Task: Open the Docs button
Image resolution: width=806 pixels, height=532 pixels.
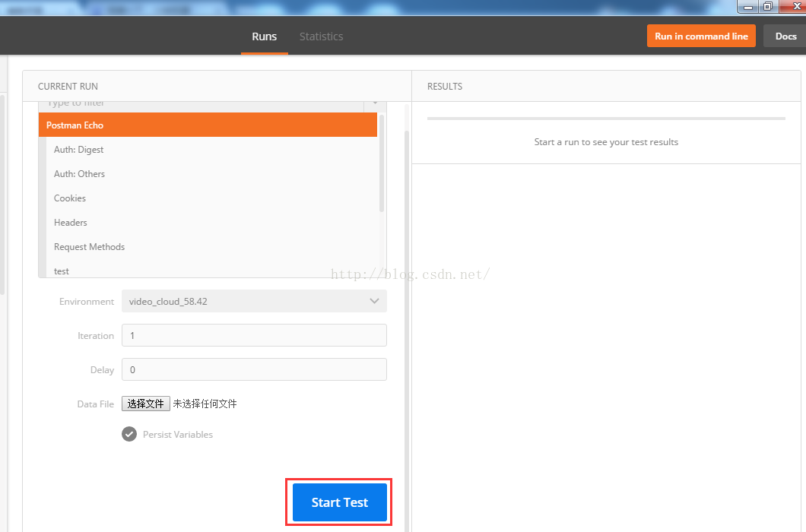Action: [x=785, y=36]
